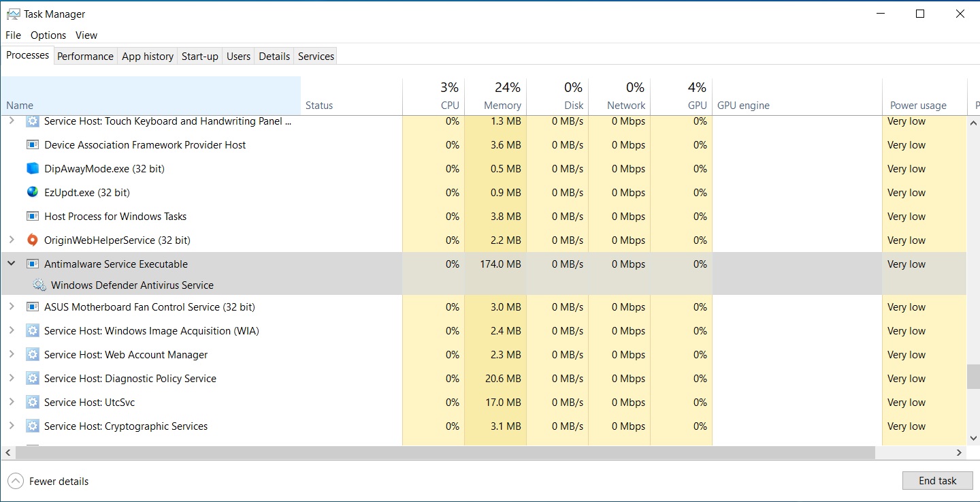Sort by the GPU column header
The image size is (980, 502).
click(x=681, y=96)
